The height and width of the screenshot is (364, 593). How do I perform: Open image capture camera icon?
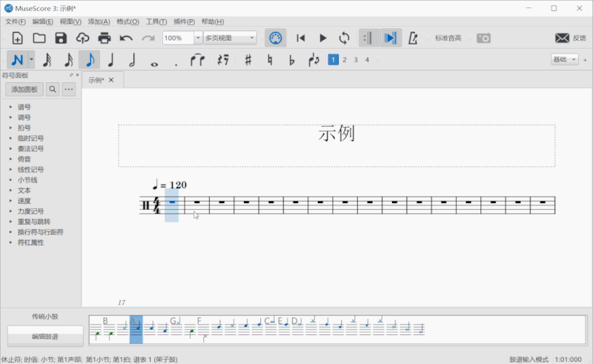(x=483, y=39)
